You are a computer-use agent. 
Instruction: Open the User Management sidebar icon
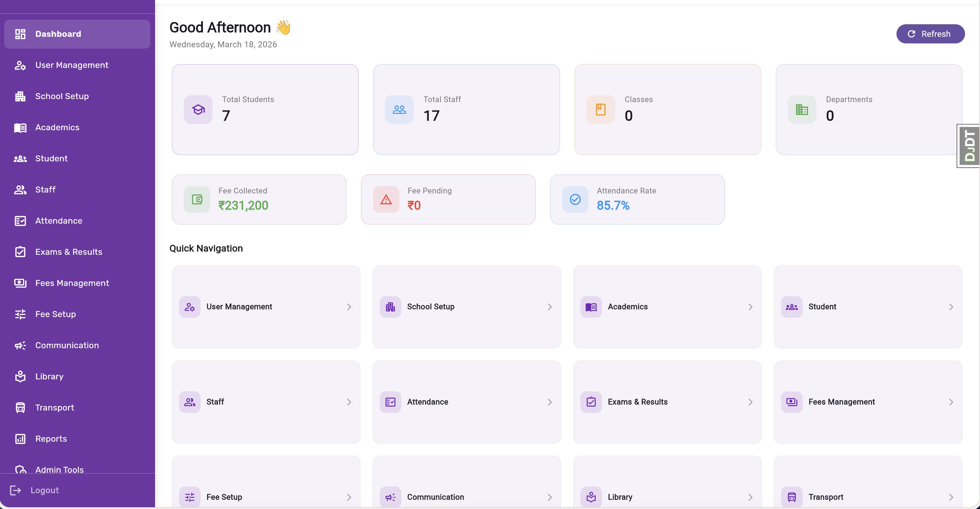click(20, 66)
